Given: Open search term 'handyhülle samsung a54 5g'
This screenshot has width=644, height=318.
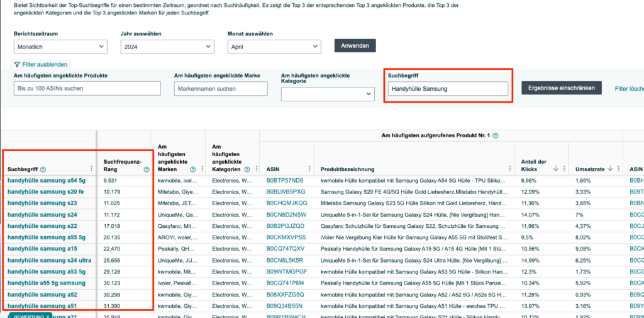Looking at the screenshot, I should click(x=46, y=180).
